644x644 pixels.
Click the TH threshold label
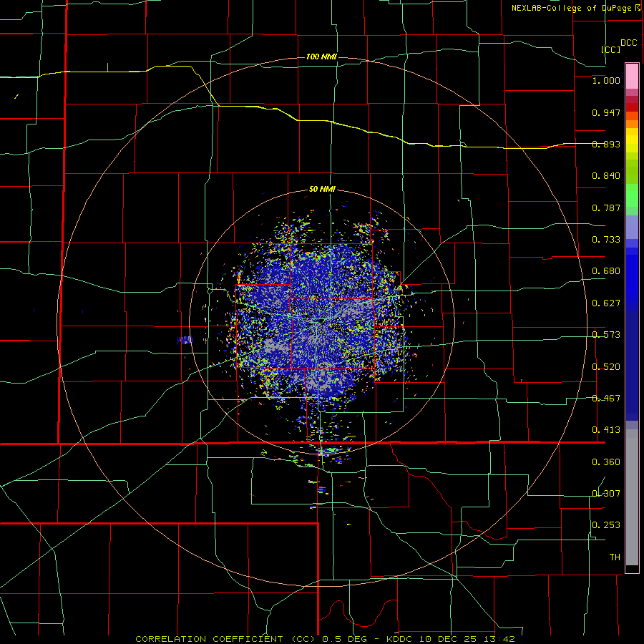(x=615, y=557)
